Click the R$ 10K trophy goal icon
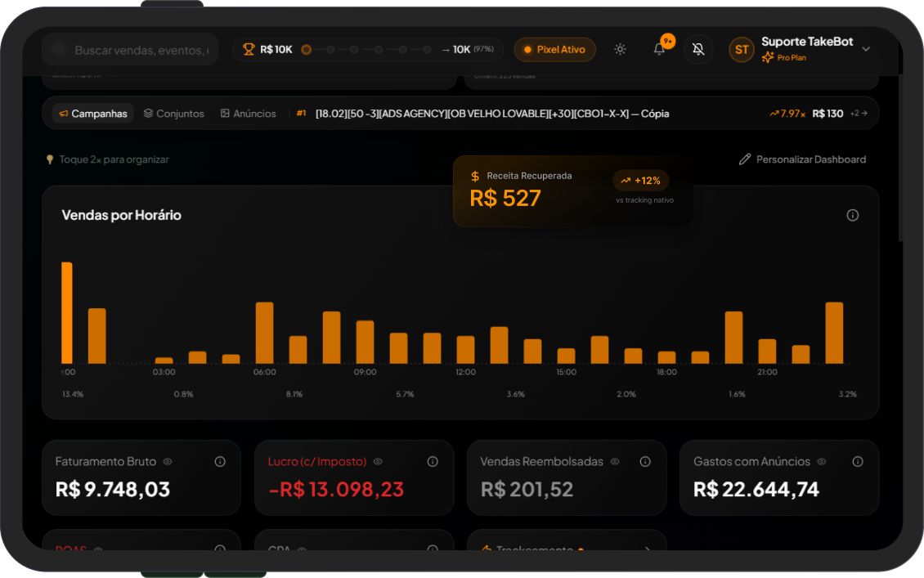Viewport: 924px width, 578px height. pyautogui.click(x=249, y=49)
